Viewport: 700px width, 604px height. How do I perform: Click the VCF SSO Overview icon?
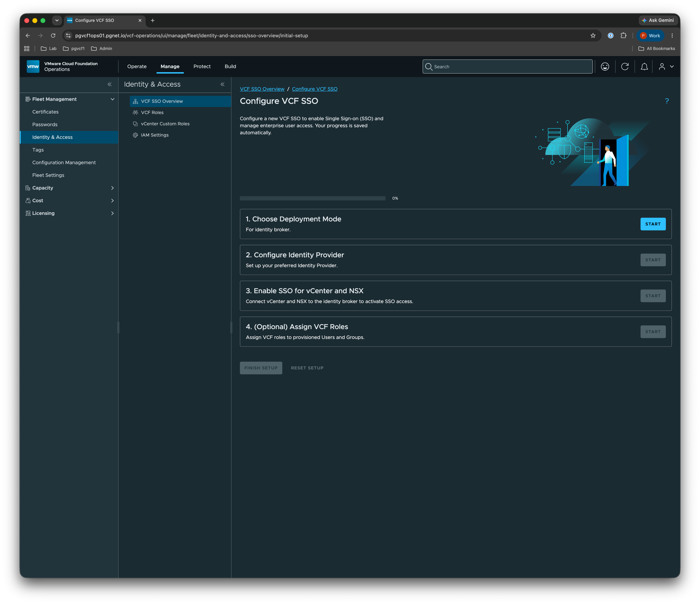click(135, 101)
